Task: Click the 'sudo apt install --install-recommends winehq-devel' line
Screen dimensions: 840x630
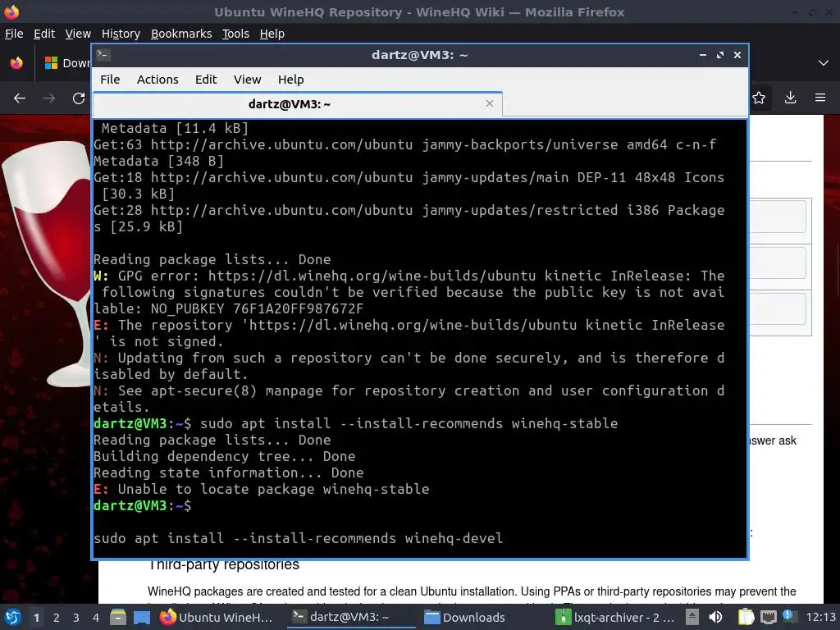Action: click(299, 538)
